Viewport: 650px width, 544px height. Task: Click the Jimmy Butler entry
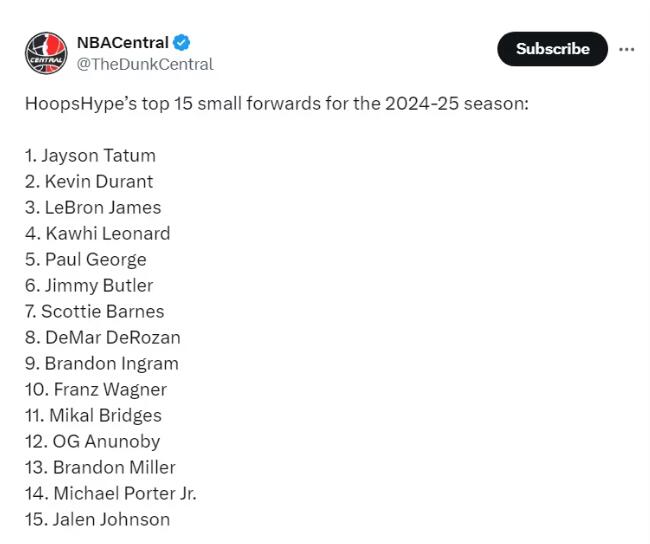[90, 286]
